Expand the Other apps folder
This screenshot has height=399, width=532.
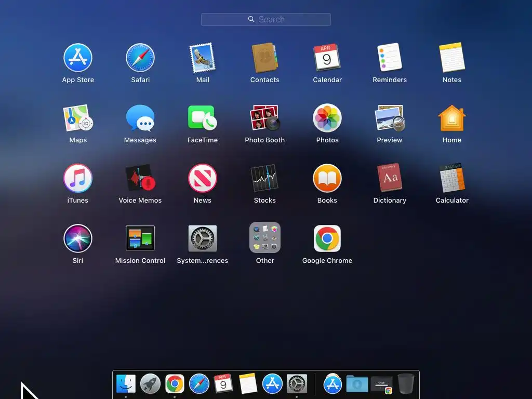[x=264, y=237]
